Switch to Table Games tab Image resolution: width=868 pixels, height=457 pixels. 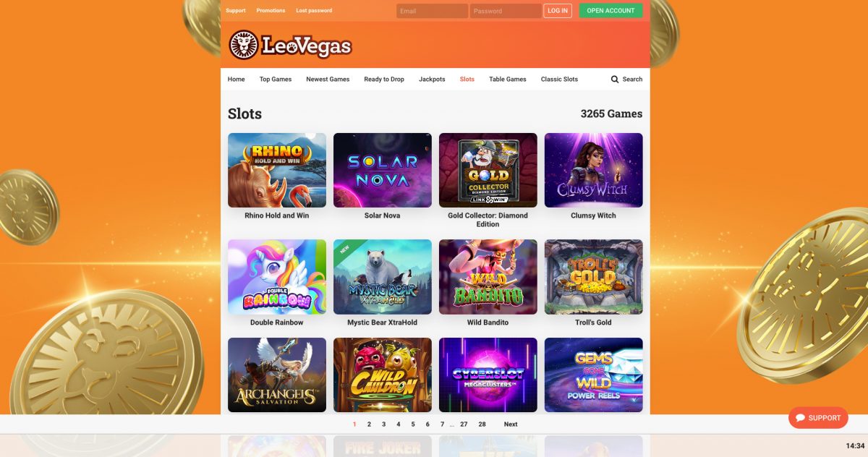tap(508, 80)
